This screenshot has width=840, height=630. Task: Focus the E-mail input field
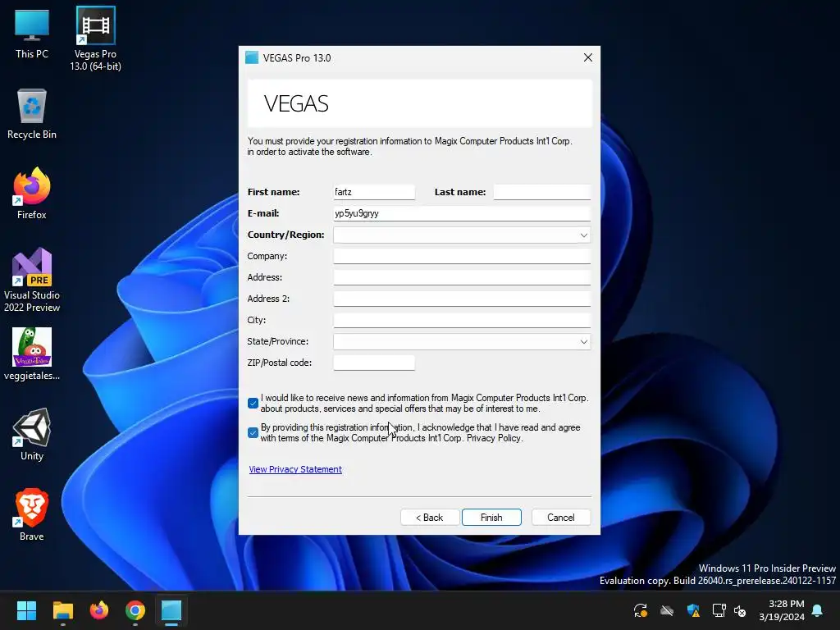[462, 213]
